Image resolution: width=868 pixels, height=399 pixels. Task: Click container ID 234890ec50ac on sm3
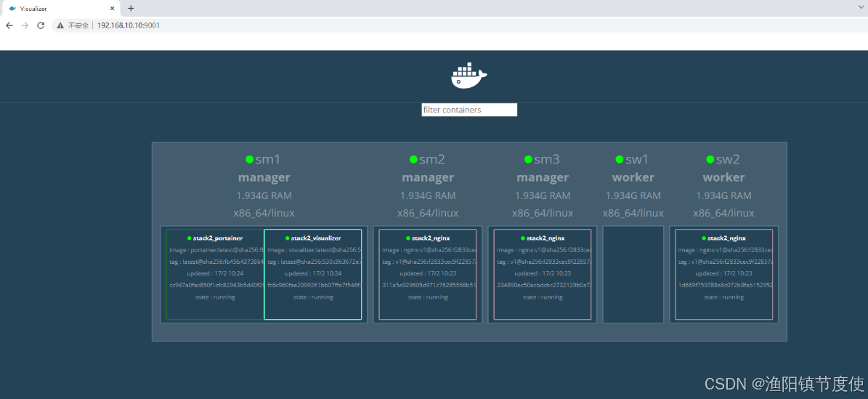coord(544,286)
